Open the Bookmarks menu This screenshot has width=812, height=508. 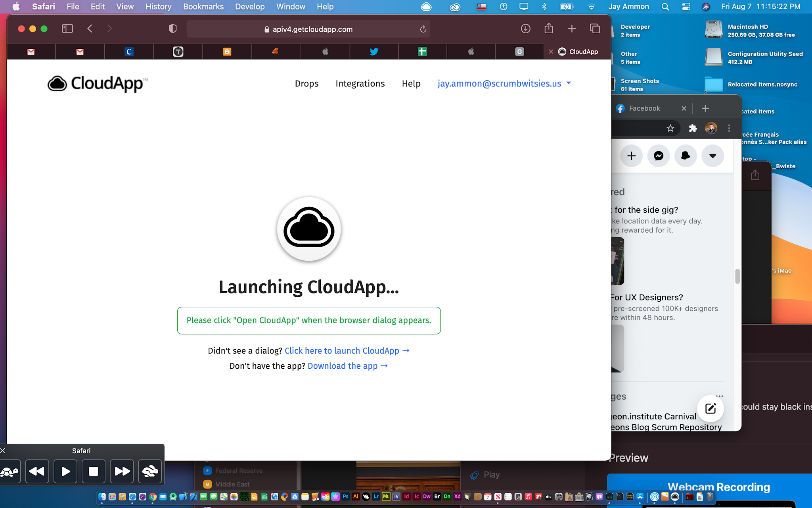[203, 7]
